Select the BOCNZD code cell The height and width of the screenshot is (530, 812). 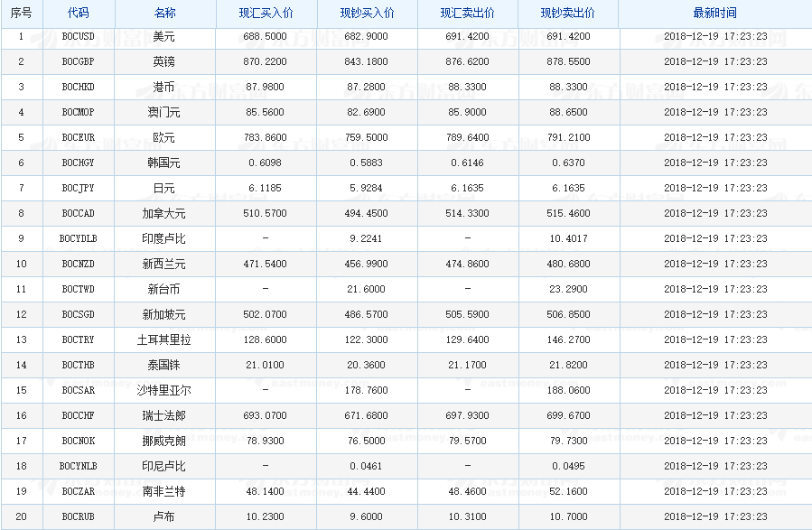(x=79, y=265)
